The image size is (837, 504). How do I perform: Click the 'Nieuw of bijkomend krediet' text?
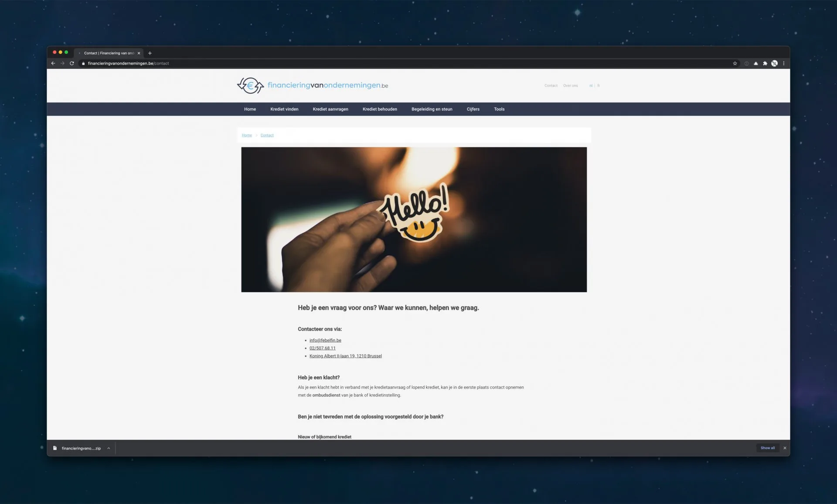(x=324, y=436)
